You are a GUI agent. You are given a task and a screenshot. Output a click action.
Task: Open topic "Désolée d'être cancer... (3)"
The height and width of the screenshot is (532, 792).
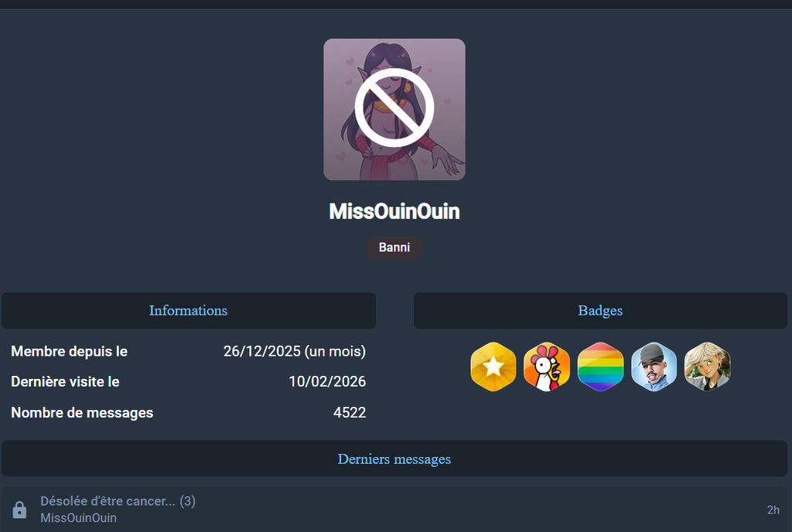[x=118, y=501]
